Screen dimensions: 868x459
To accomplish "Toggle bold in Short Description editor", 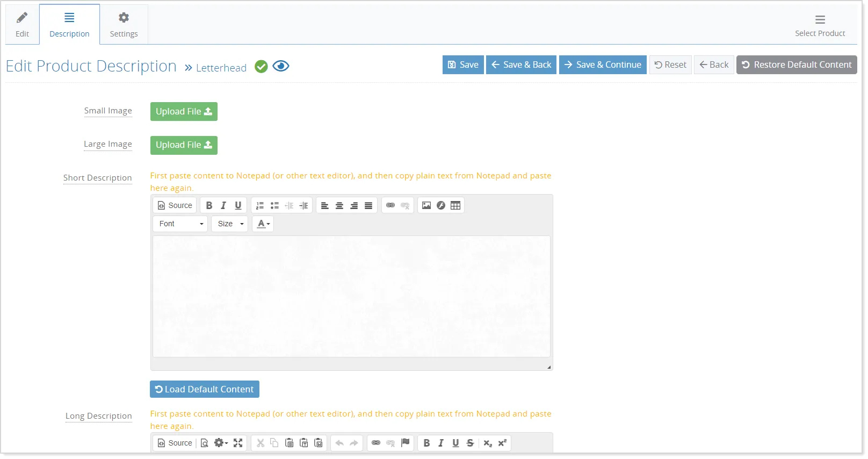I will (x=209, y=205).
